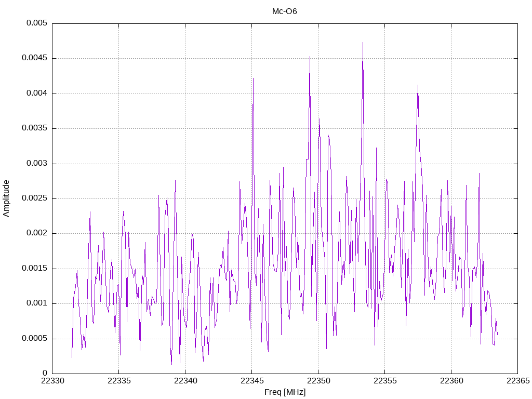Click the tallest spectrum peak near 22353 MHz
532x399 pixels.
(x=363, y=43)
